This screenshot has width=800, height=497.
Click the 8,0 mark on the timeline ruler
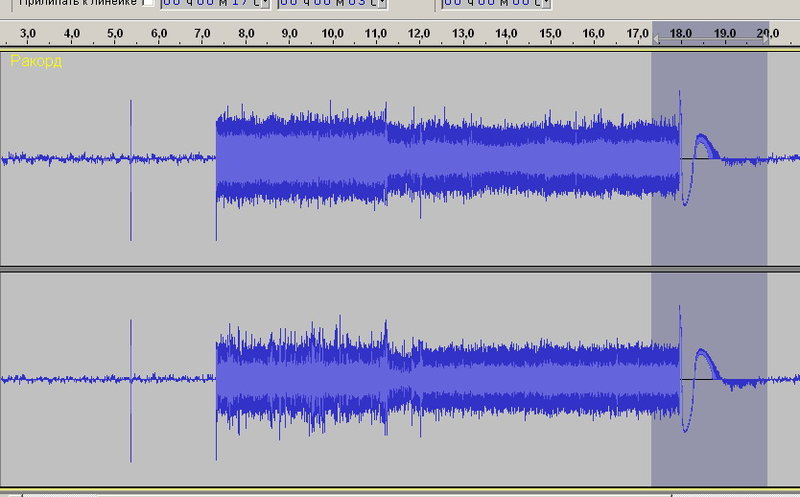246,34
